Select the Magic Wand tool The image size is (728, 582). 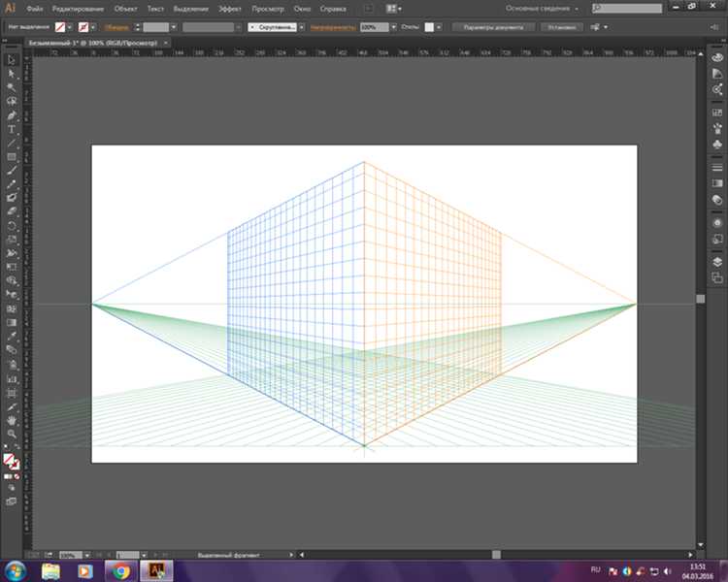12,87
